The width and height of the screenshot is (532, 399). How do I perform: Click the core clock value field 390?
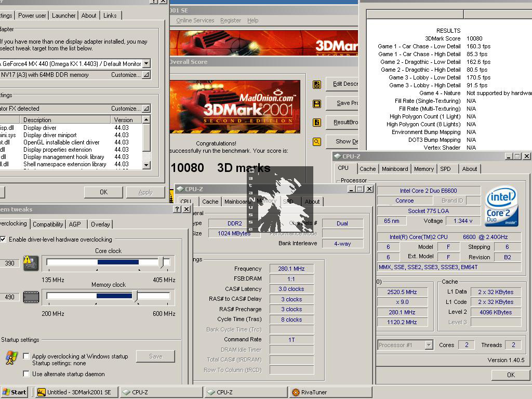click(9, 263)
